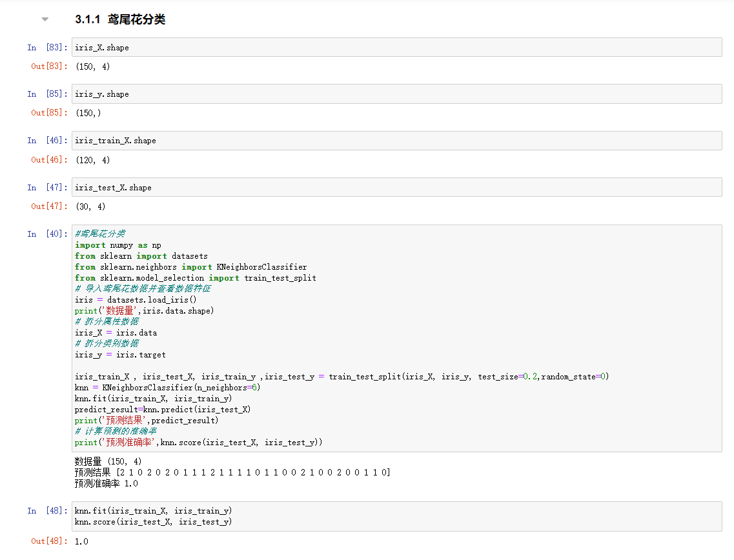Focus the iris_y.shape code cell
The width and height of the screenshot is (734, 560).
387,94
